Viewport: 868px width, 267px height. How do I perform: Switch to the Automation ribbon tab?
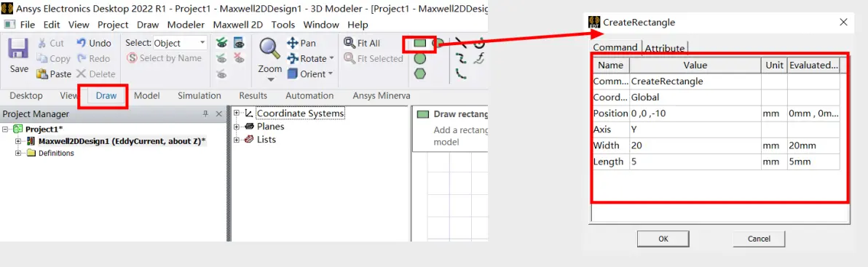coord(309,95)
